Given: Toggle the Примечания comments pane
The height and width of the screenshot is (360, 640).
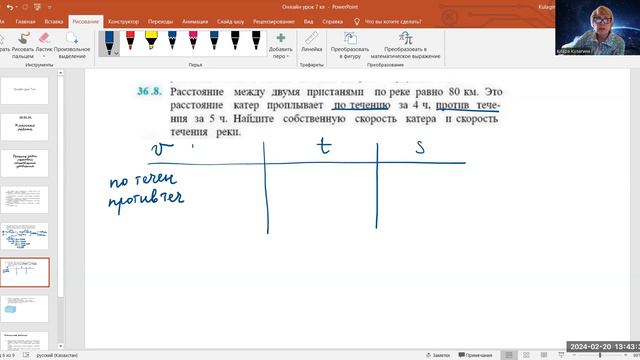Looking at the screenshot, I should 475,355.
